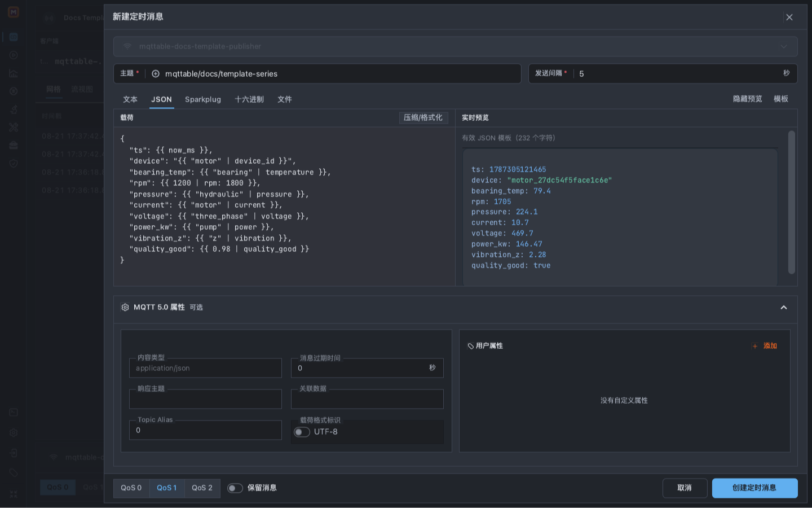This screenshot has height=508, width=812.
Task: Select QoS 0 in the dialog
Action: (x=131, y=488)
